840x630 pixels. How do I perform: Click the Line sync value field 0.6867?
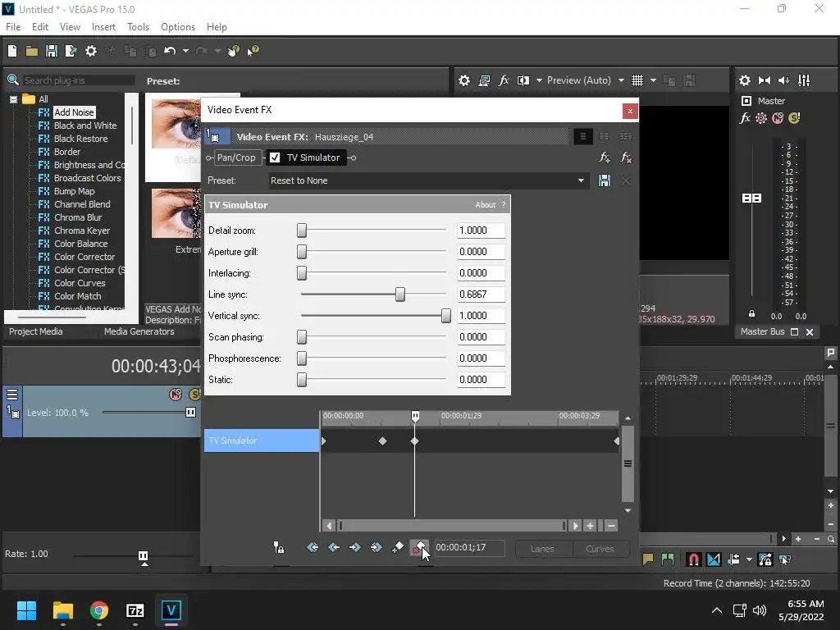481,294
